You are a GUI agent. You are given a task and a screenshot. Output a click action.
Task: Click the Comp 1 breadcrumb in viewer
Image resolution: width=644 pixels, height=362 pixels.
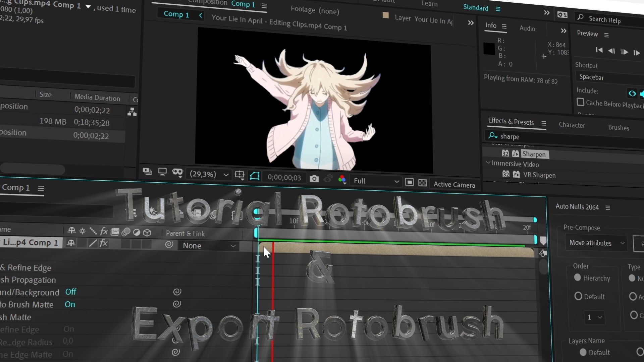(176, 14)
